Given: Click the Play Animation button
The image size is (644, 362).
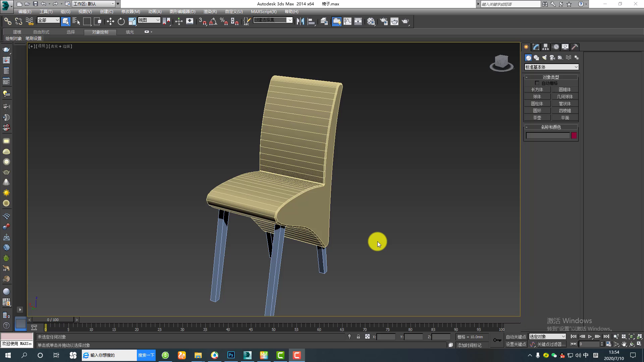Looking at the screenshot, I should pyautogui.click(x=590, y=337).
